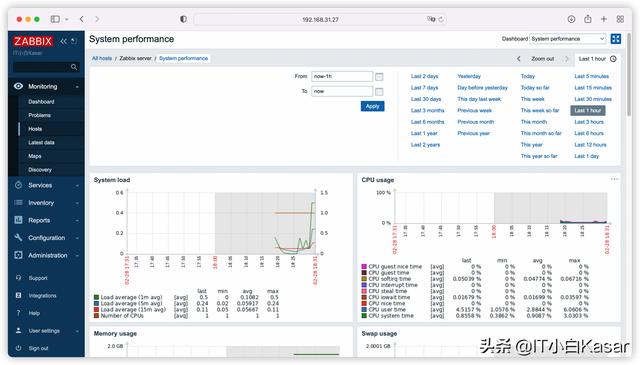
Task: Click the Reports chart icon
Action: tap(18, 220)
